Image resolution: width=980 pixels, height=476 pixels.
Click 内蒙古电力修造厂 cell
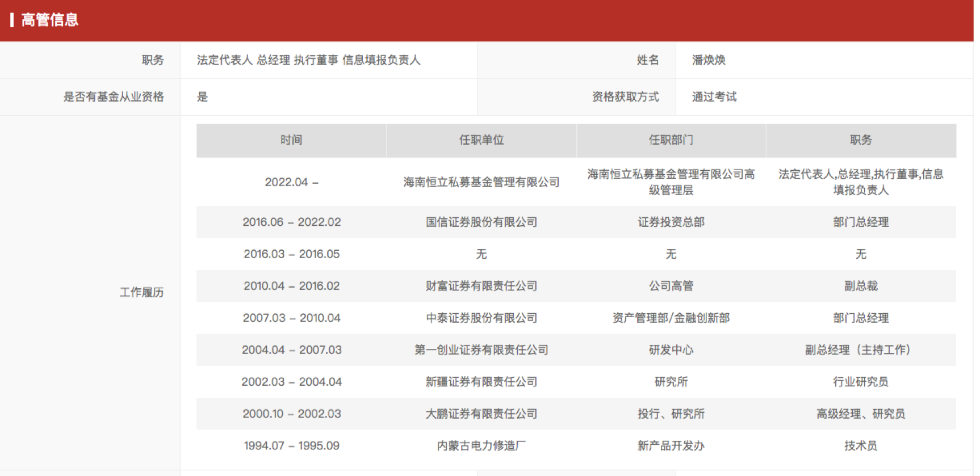(x=481, y=445)
